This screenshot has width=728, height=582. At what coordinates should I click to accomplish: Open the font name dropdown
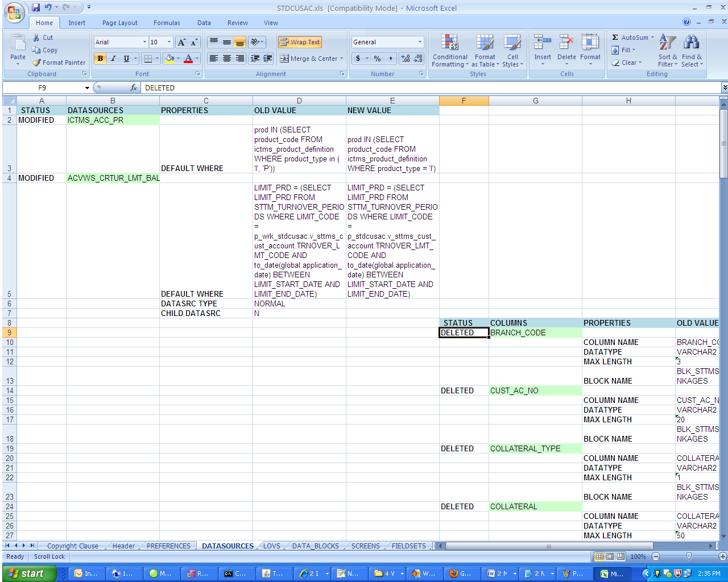(x=144, y=42)
